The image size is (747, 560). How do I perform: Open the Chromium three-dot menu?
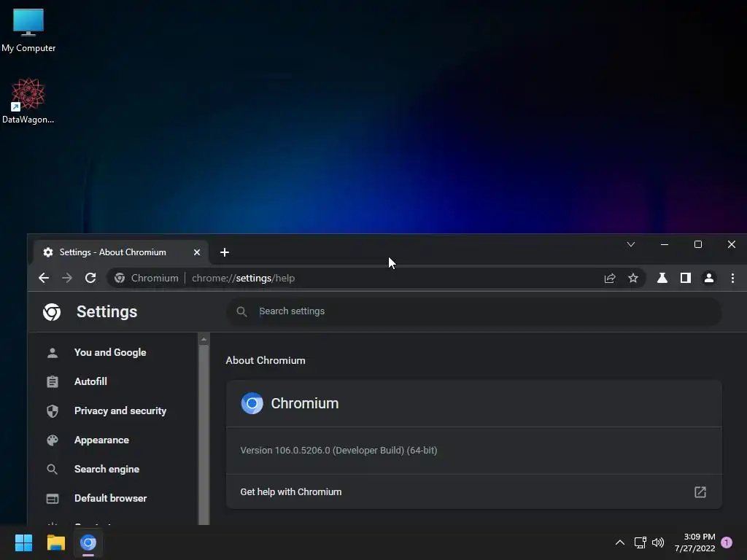tap(732, 278)
